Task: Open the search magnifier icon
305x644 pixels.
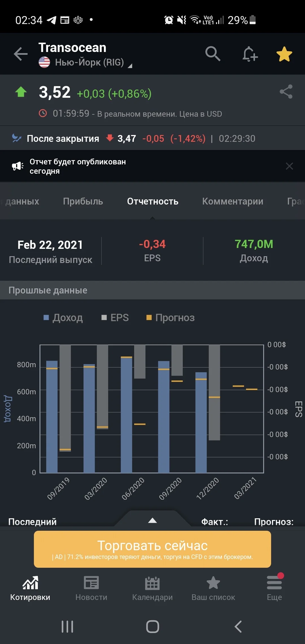Action: pyautogui.click(x=213, y=54)
